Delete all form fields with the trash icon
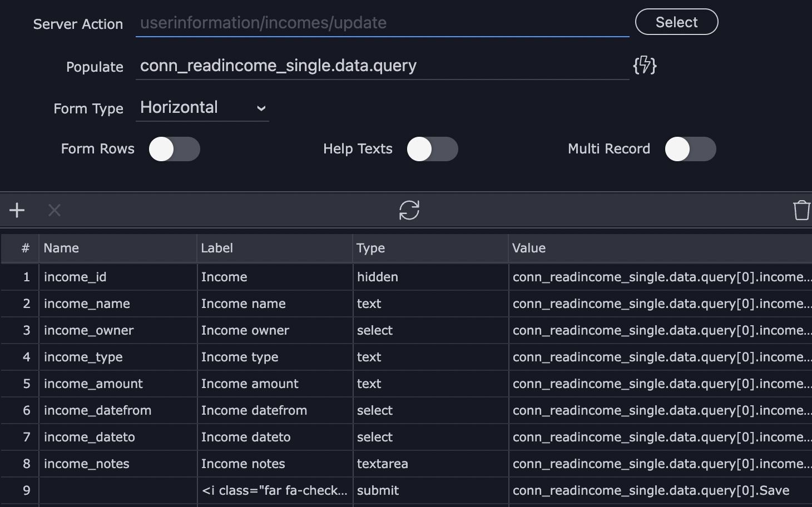 point(801,210)
